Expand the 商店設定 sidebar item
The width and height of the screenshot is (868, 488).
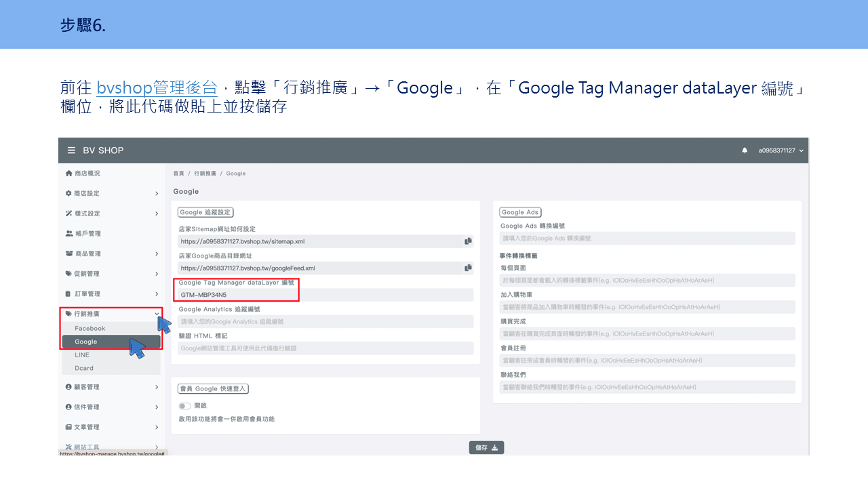[111, 193]
